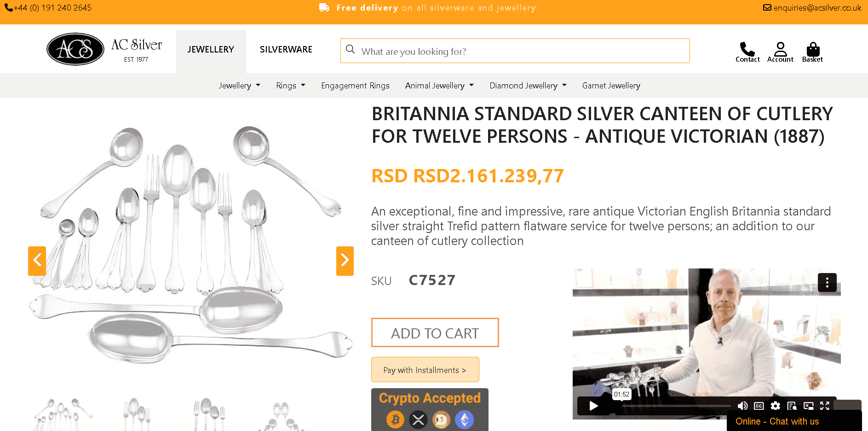Screen dimensions: 868x431
Task: Toggle picture-in-picture mode on the video
Action: [x=809, y=406]
